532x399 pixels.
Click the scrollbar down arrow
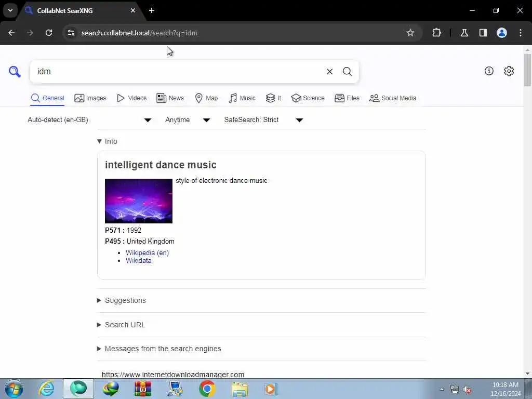point(528,374)
